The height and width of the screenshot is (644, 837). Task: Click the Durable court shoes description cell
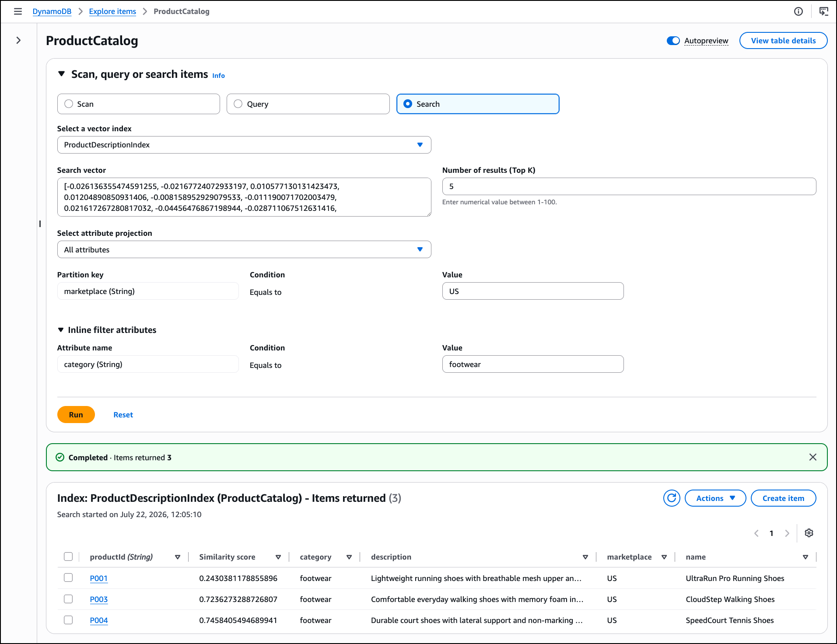(x=477, y=620)
